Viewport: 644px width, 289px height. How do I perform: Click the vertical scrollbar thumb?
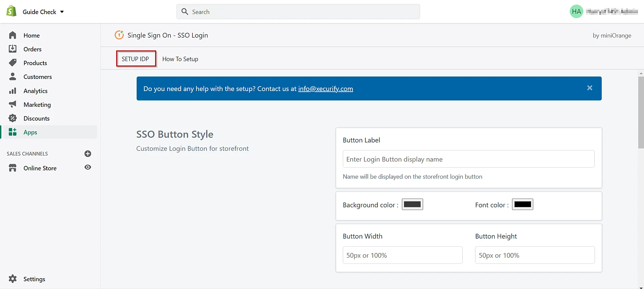pyautogui.click(x=641, y=112)
